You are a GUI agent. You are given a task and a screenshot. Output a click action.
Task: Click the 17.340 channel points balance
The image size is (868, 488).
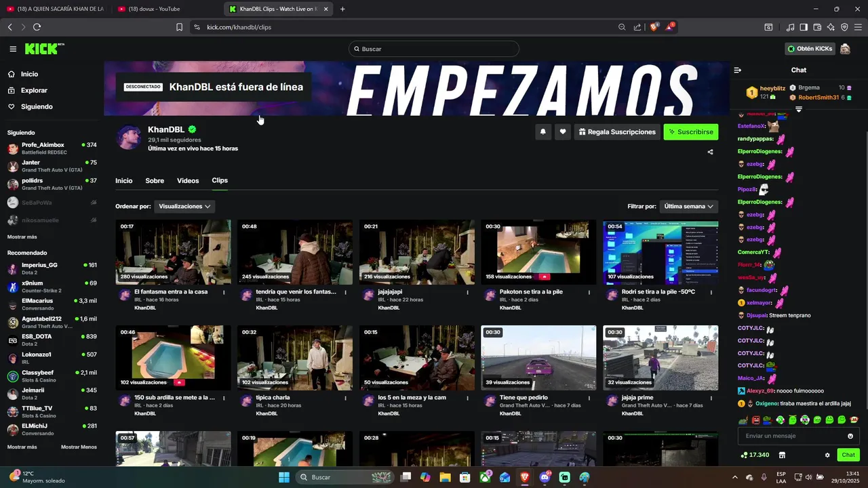[755, 455]
